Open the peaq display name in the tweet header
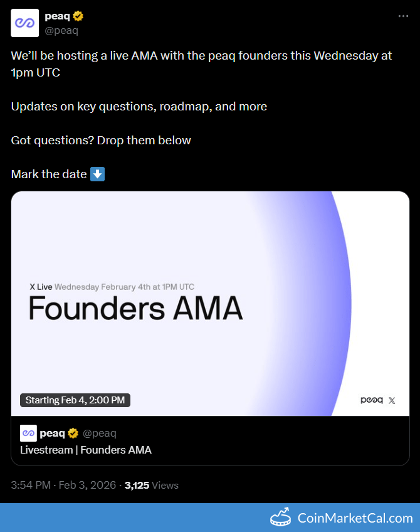 pos(57,16)
